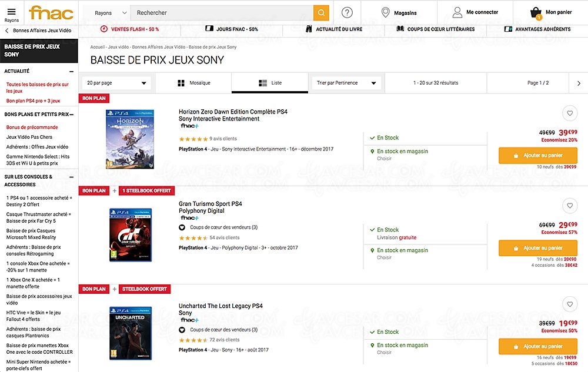This screenshot has height=372, width=588.
Task: Open the Rayons dropdown beside search
Action: (x=111, y=13)
